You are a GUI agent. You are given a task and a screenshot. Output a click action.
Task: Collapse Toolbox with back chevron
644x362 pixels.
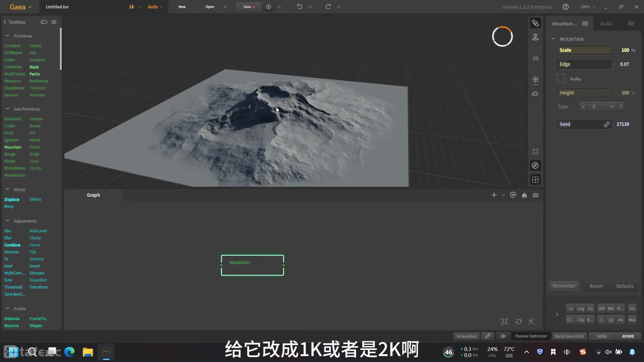(5, 22)
